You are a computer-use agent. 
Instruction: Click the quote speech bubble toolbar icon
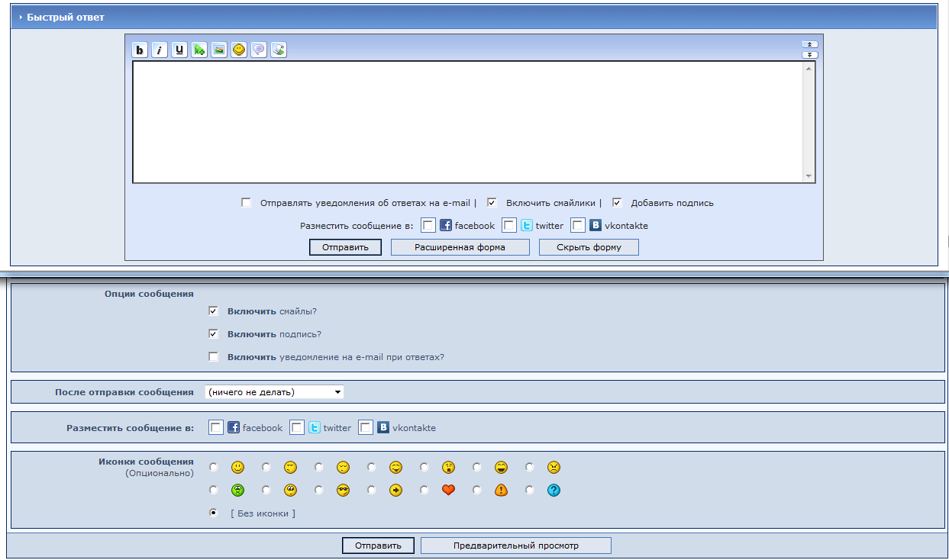pos(259,50)
